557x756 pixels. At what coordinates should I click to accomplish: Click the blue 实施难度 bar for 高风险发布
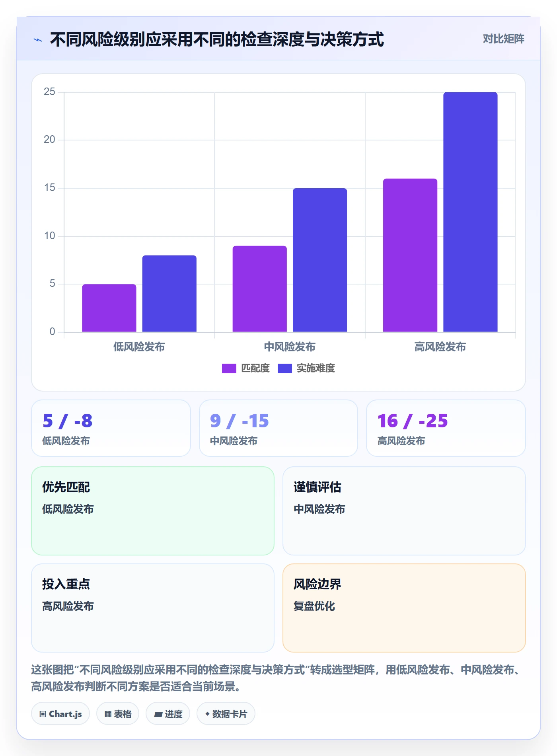[470, 212]
